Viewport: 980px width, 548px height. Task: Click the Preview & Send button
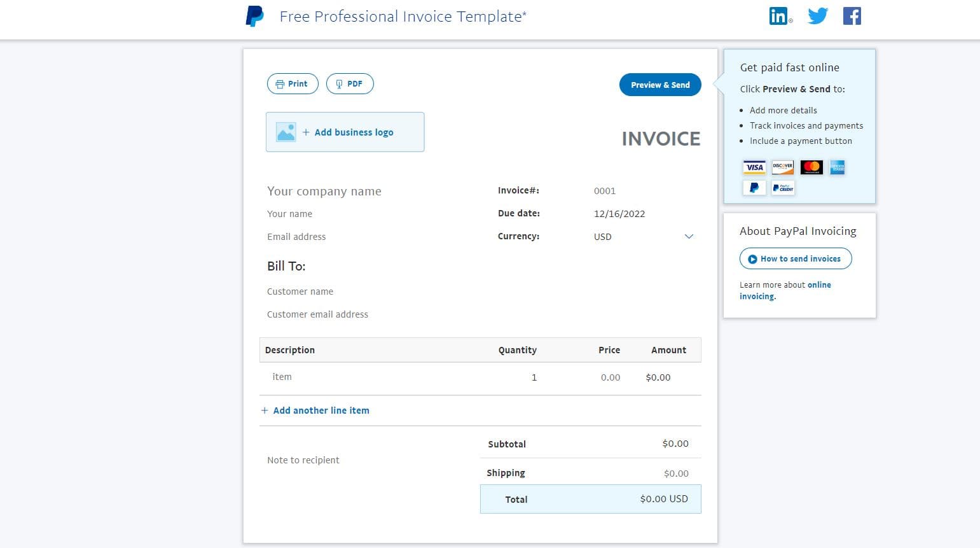pos(659,85)
